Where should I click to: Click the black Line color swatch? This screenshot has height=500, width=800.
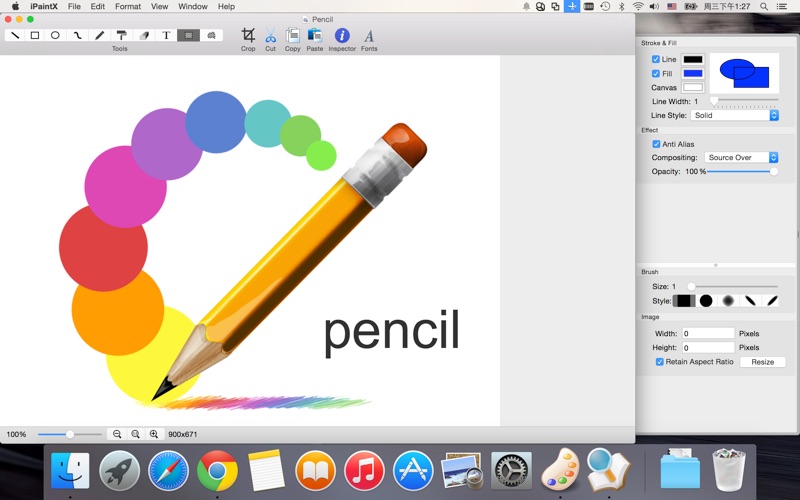[693, 59]
